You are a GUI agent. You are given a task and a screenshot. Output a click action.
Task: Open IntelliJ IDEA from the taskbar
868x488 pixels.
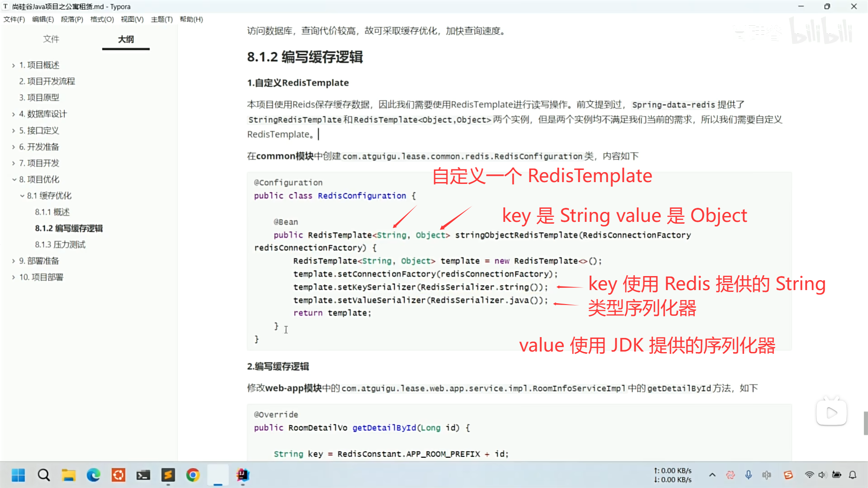[243, 475]
